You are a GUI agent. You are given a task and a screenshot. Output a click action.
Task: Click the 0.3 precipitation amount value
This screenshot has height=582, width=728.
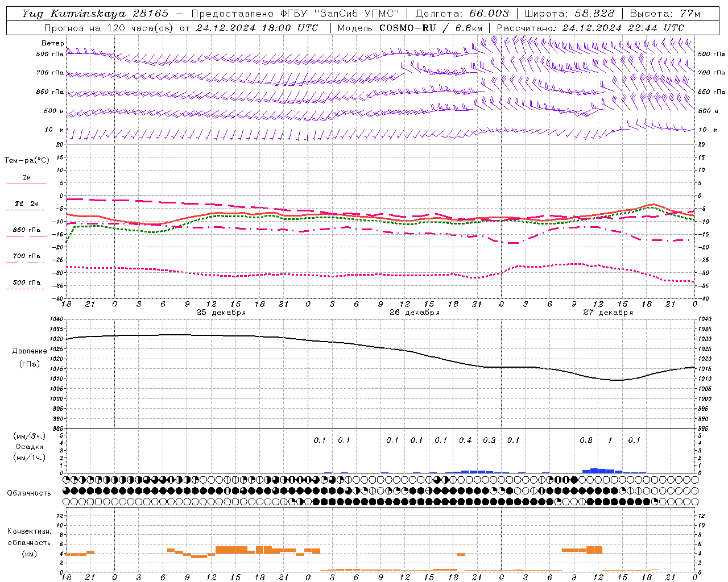coord(489,440)
